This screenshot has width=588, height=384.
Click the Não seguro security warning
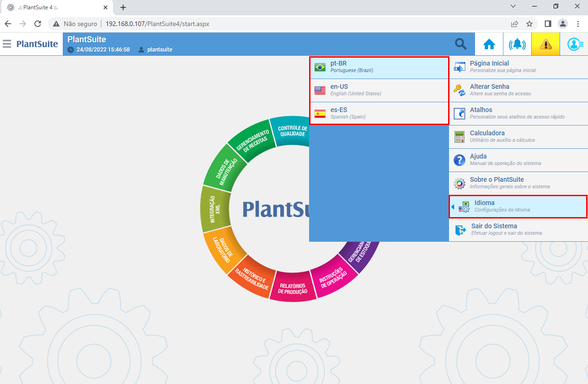coord(75,24)
